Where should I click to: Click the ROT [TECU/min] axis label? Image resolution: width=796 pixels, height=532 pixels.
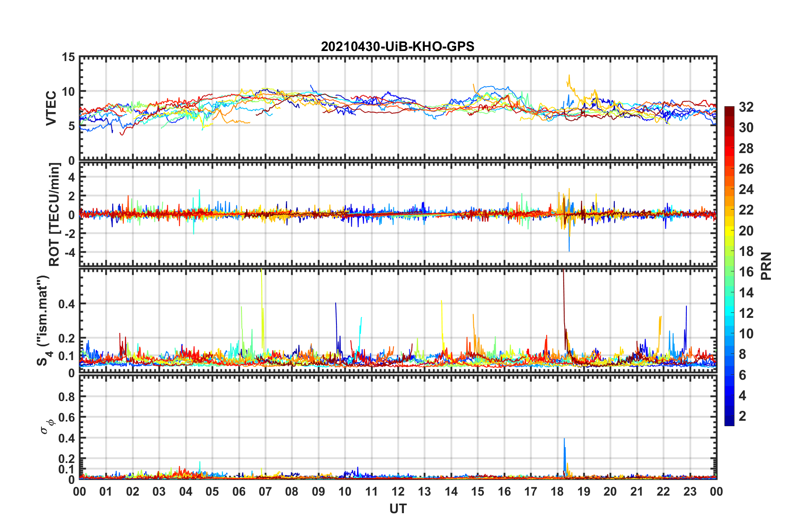tap(54, 215)
